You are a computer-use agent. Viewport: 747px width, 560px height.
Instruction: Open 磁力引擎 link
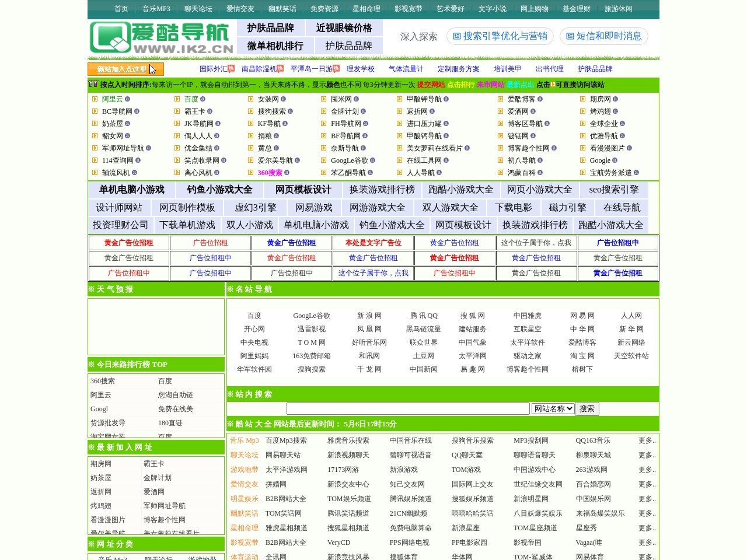[568, 208]
